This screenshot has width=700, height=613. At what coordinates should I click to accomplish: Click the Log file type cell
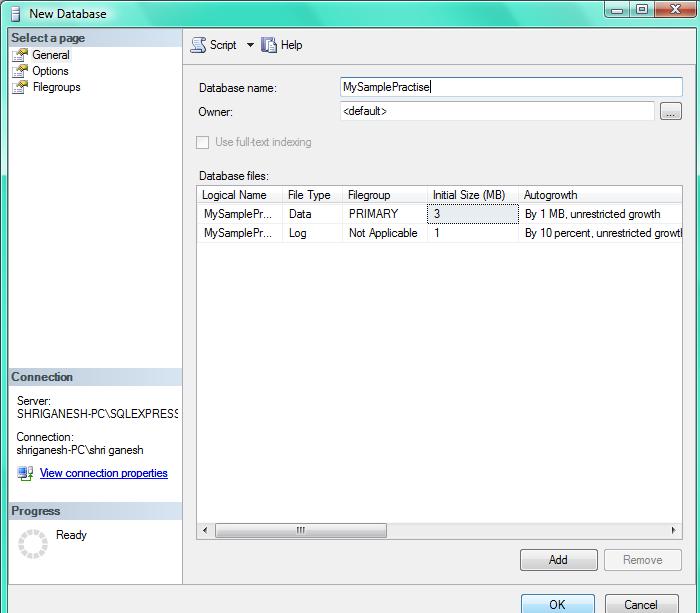[312, 233]
